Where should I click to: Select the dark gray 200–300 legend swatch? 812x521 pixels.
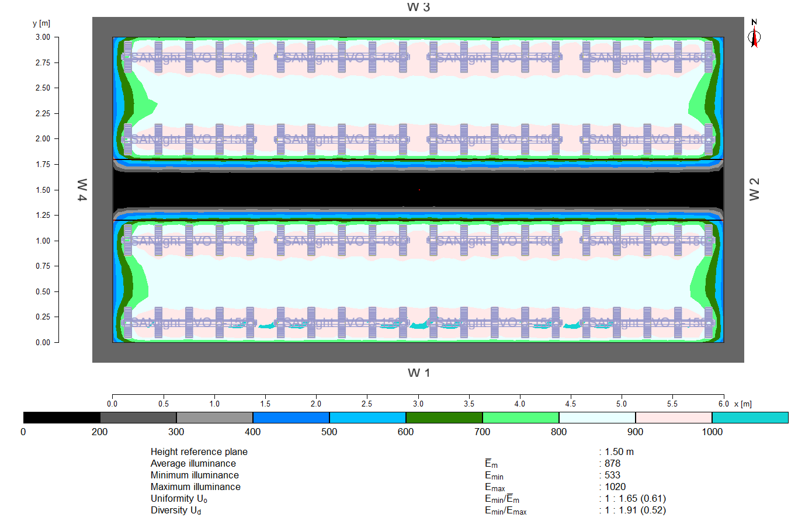point(138,418)
